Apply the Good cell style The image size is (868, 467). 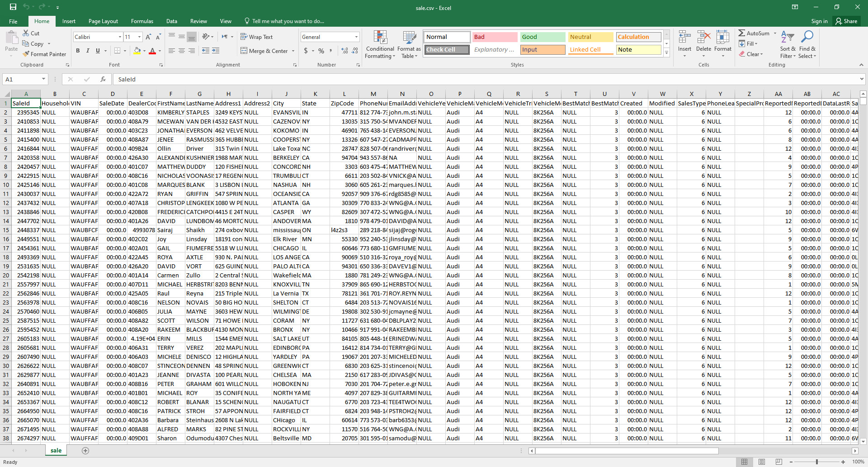pyautogui.click(x=542, y=37)
